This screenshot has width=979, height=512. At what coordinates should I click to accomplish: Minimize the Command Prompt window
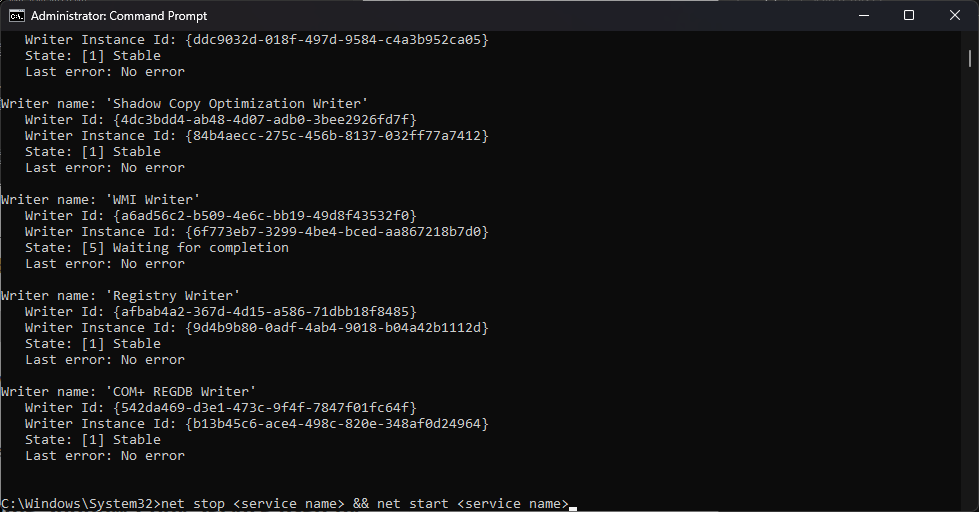862,16
